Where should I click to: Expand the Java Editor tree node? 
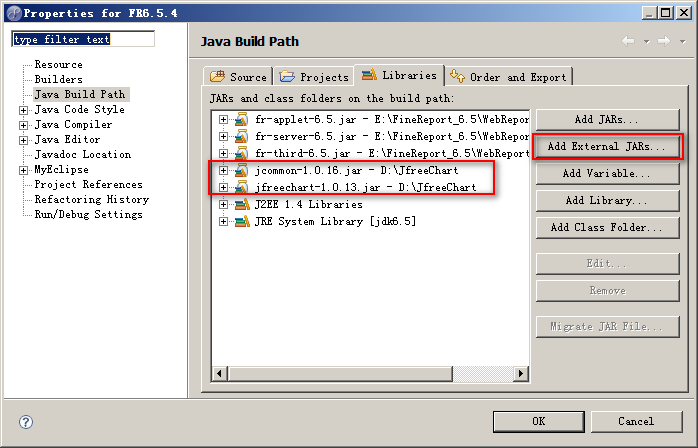[23, 140]
